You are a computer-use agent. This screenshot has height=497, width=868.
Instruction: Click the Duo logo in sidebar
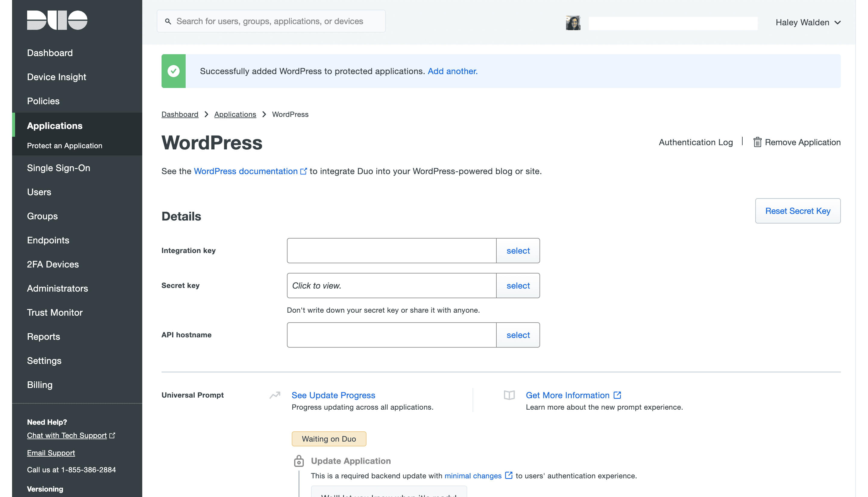click(57, 20)
